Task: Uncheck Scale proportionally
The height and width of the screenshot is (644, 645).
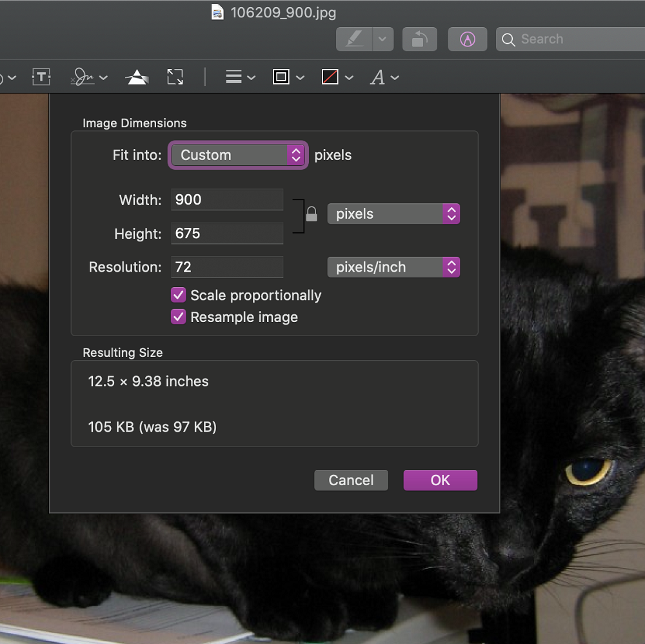Action: coord(179,296)
